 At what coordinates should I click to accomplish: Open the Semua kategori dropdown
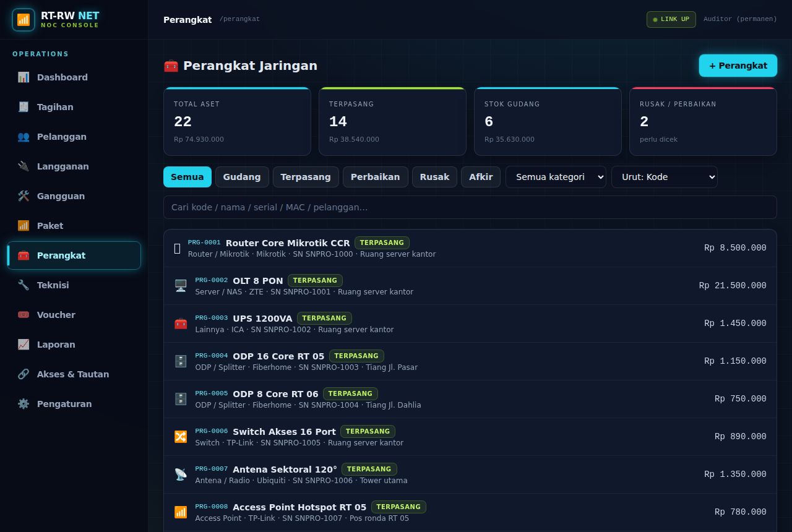(556, 177)
